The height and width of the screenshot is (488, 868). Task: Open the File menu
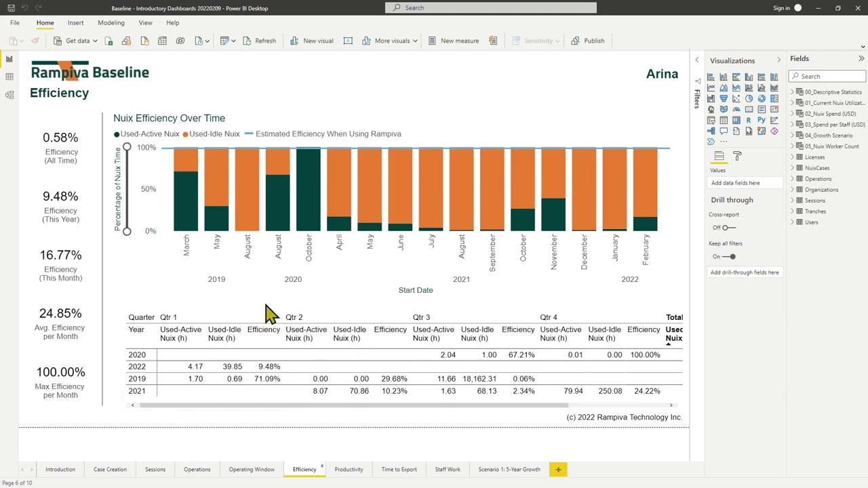point(14,23)
